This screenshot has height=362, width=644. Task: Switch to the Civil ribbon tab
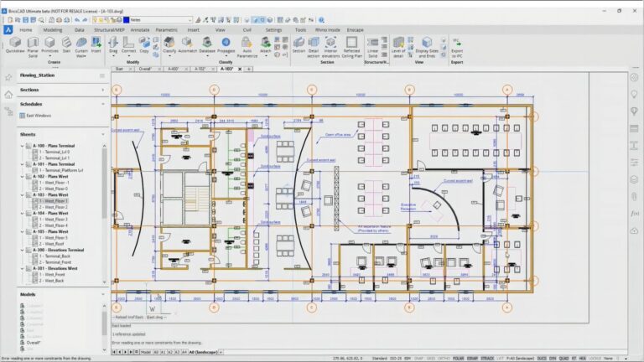point(247,30)
